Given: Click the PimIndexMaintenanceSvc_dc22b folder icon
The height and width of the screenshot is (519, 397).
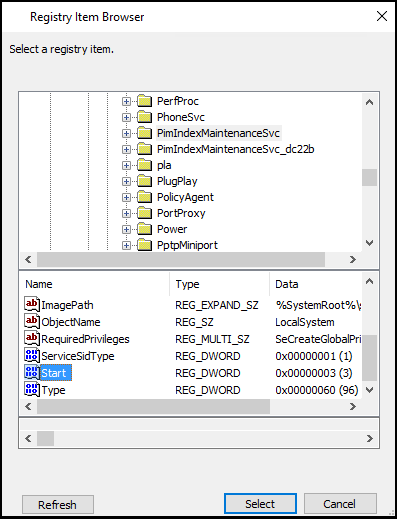Looking at the screenshot, I should [x=145, y=149].
